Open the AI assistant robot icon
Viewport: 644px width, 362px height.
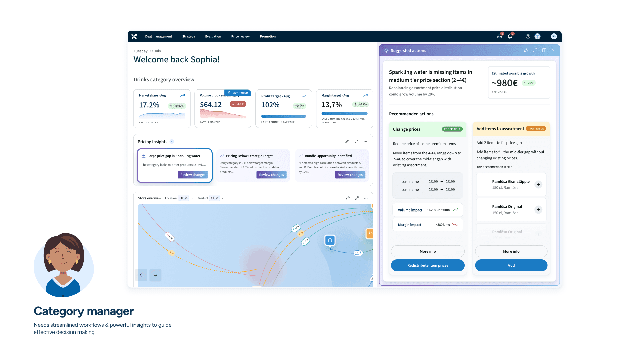538,36
